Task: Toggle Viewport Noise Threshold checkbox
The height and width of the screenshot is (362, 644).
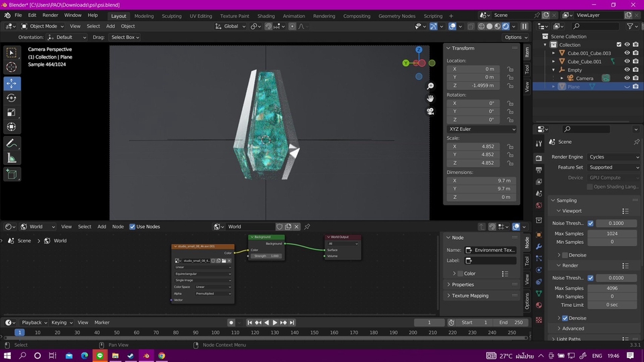Action: [590, 224]
